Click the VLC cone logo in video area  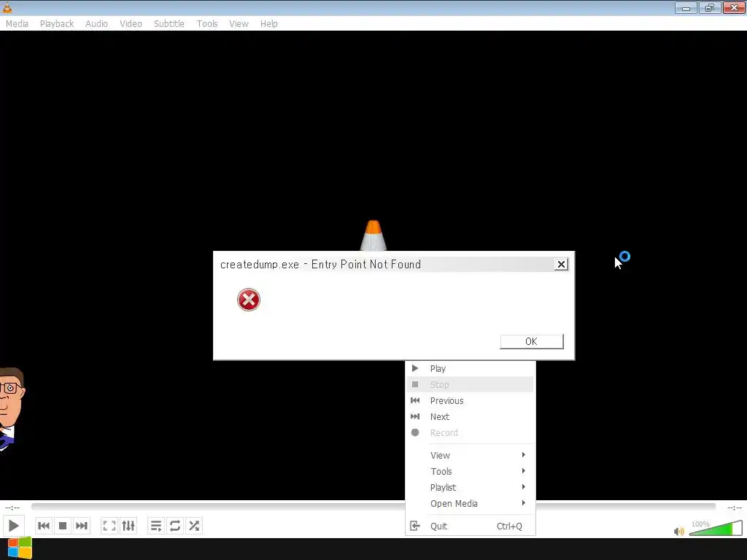pyautogui.click(x=373, y=236)
